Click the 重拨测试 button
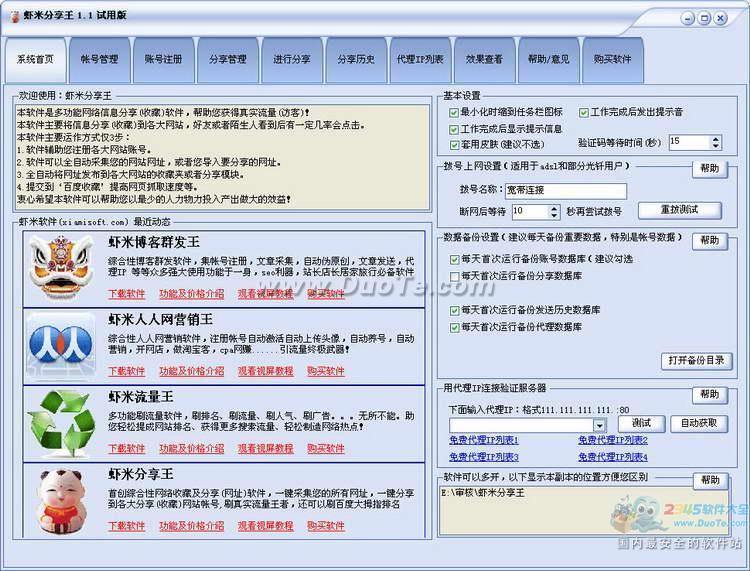Screen dimensions: 750x571 coord(679,210)
